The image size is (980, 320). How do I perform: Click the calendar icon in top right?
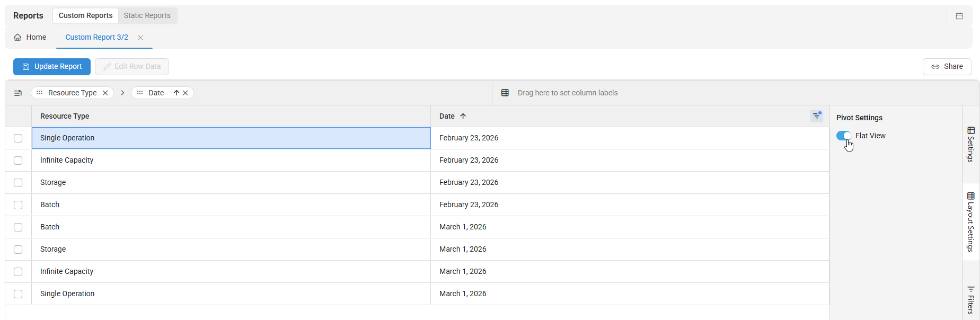(x=959, y=16)
